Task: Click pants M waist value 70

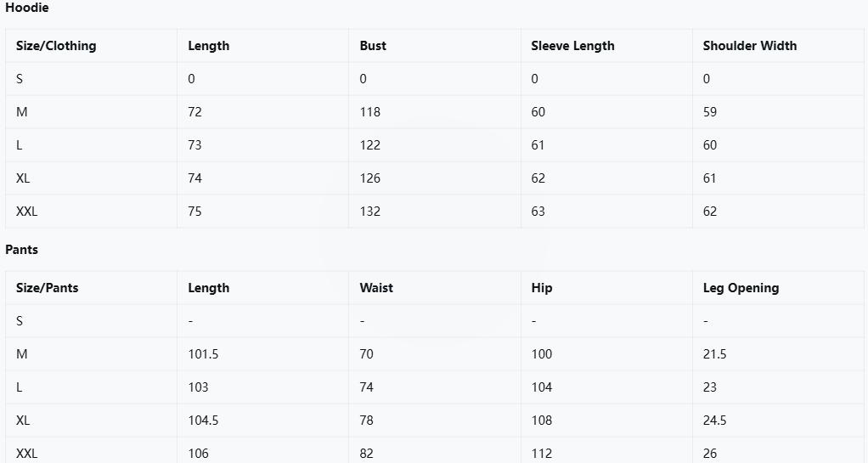Action: [366, 354]
